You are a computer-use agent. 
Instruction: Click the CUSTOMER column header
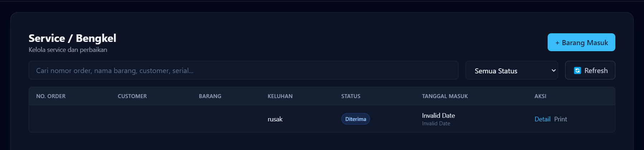pyautogui.click(x=132, y=96)
